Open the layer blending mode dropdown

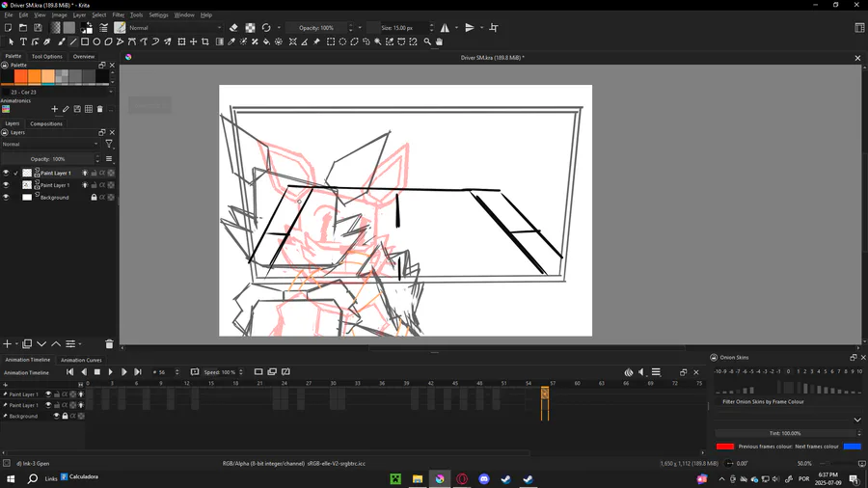point(50,144)
